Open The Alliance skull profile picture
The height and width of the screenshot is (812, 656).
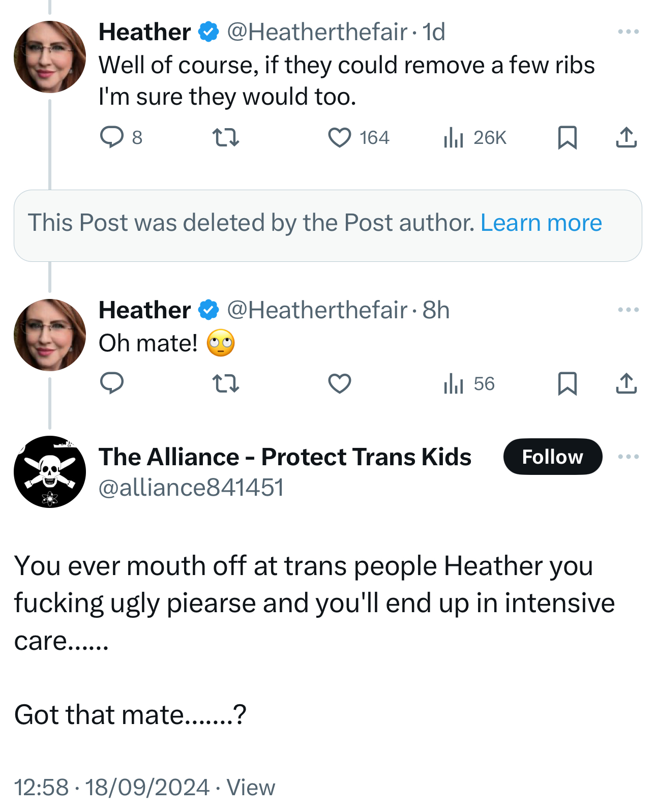(x=50, y=471)
